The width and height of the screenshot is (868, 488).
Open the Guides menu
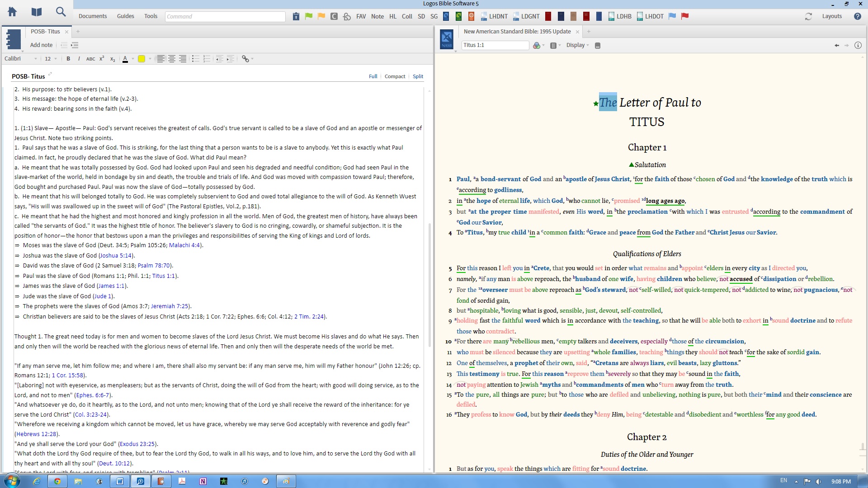[125, 16]
